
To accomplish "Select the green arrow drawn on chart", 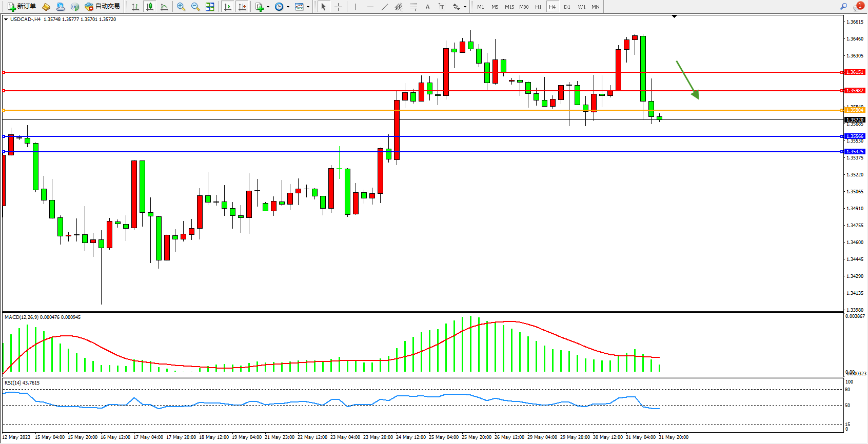I will coord(687,79).
